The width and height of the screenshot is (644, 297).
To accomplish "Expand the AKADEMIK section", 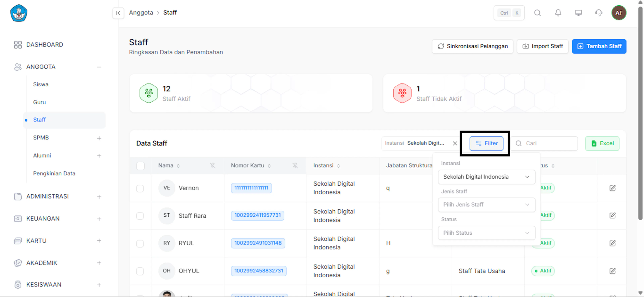I will click(99, 263).
